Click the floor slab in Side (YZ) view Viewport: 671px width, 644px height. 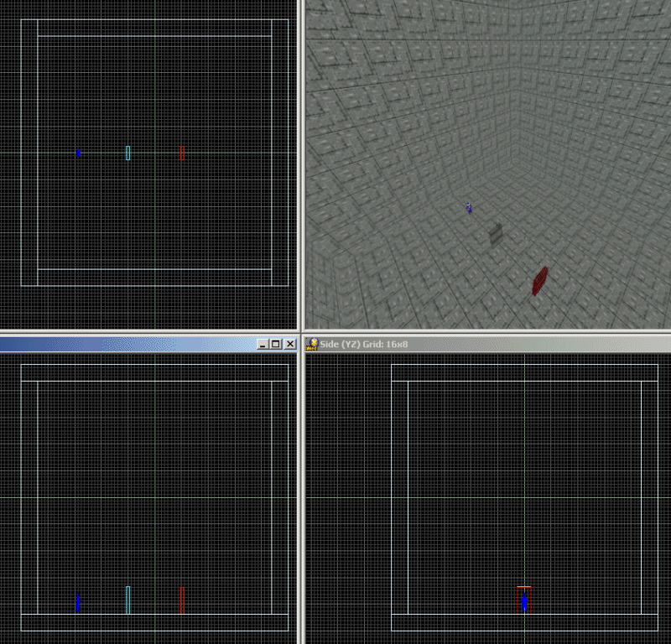tap(524, 622)
